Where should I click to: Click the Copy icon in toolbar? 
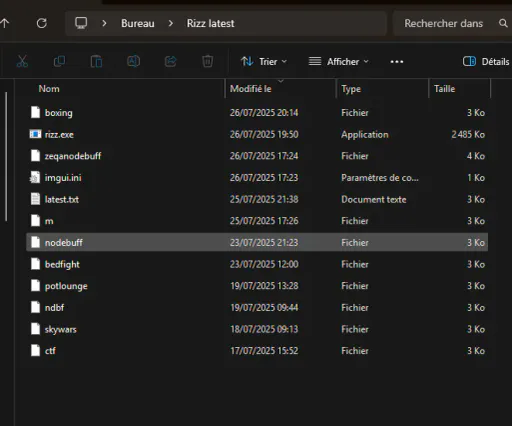(59, 61)
